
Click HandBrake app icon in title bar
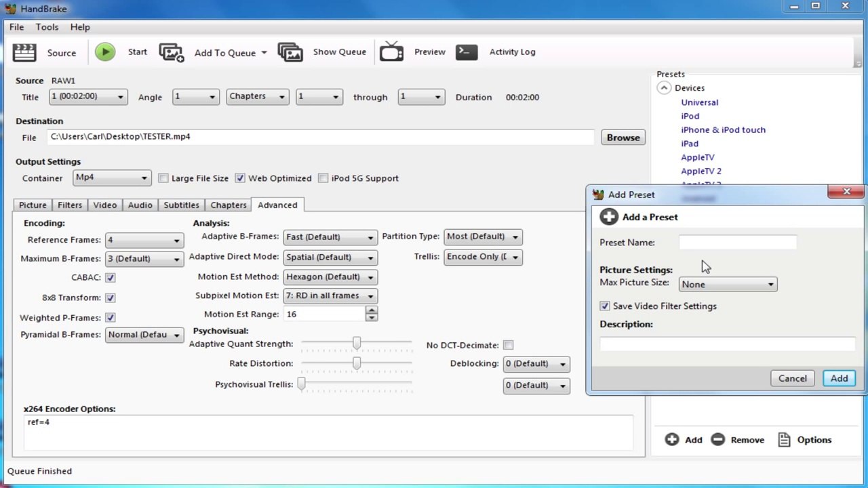click(x=9, y=8)
